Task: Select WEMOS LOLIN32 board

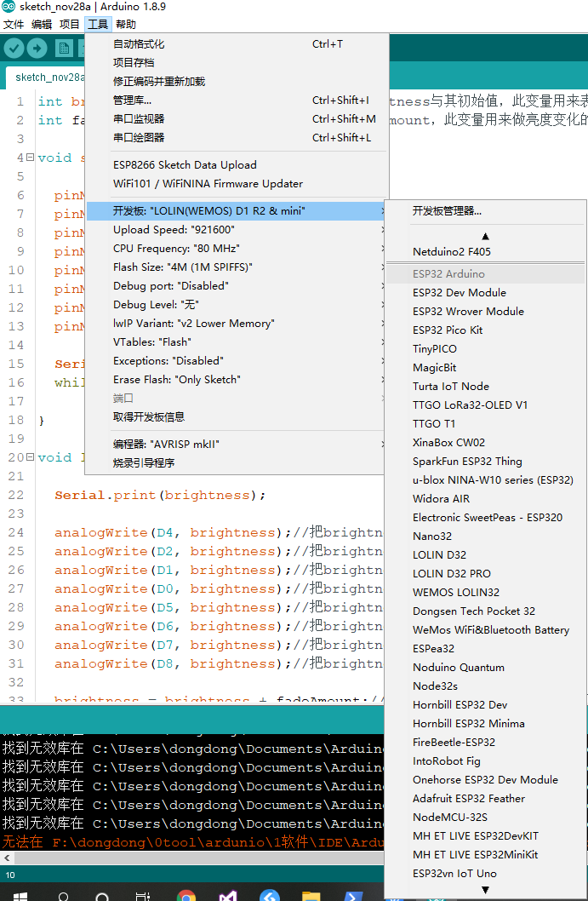Action: pos(486,593)
